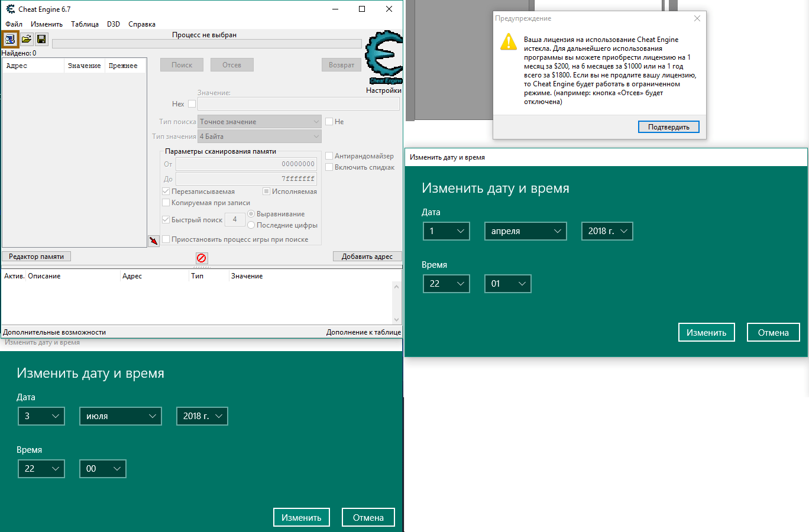809x532 pixels.
Task: Open day dropdown showing 1
Action: (446, 231)
